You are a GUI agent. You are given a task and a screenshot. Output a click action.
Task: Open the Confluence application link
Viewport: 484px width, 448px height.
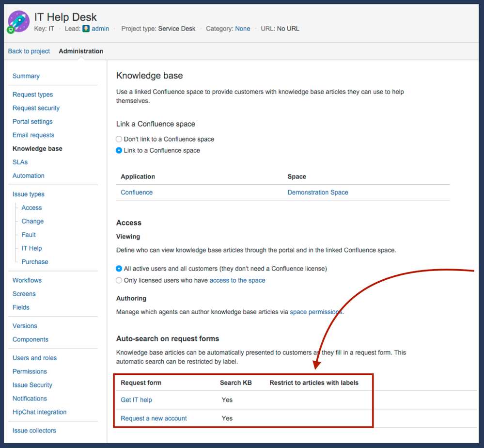(x=137, y=192)
